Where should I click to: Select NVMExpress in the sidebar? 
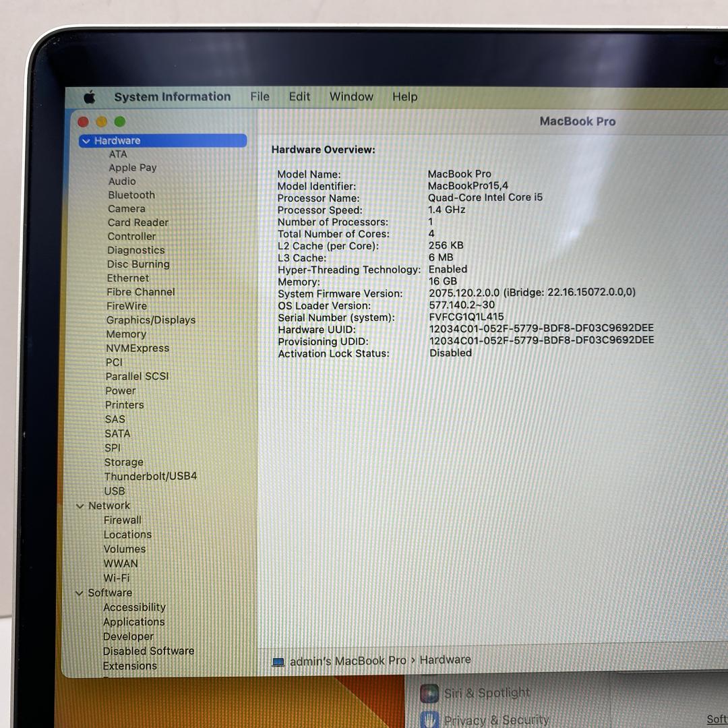(138, 348)
